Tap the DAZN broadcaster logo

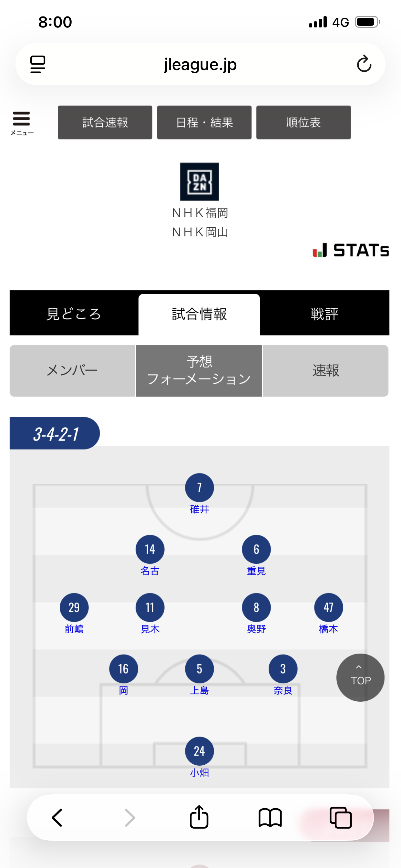[x=200, y=181]
